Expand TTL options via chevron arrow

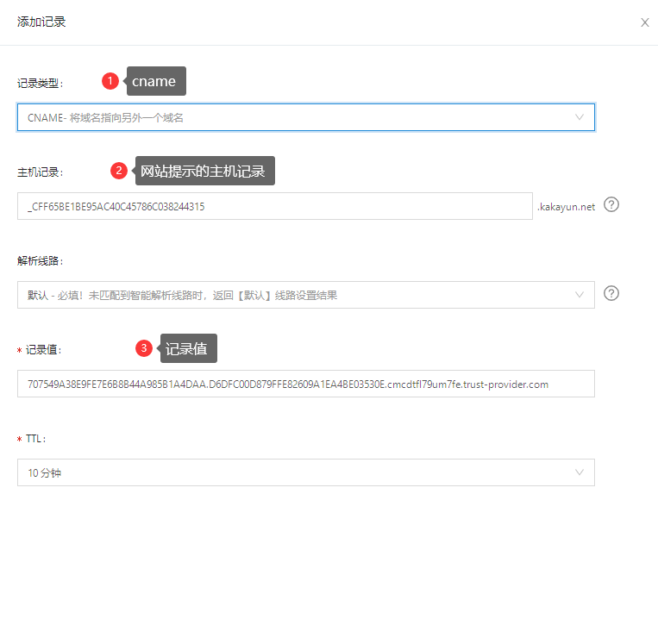click(580, 472)
